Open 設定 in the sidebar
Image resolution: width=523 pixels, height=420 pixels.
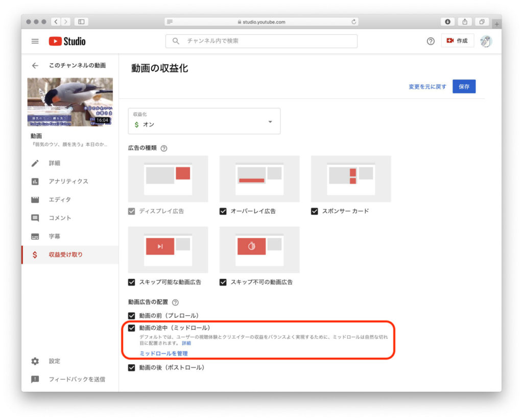tap(54, 361)
